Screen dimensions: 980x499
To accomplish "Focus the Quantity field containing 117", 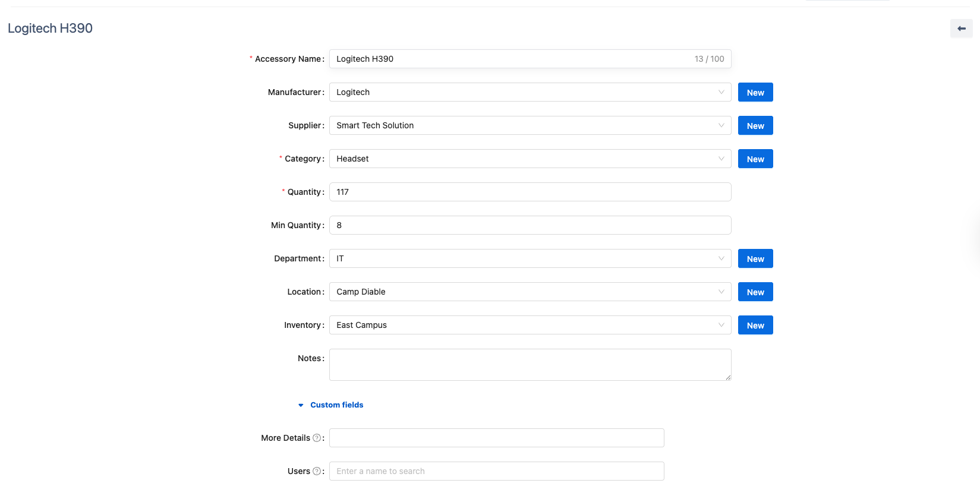I will point(530,192).
